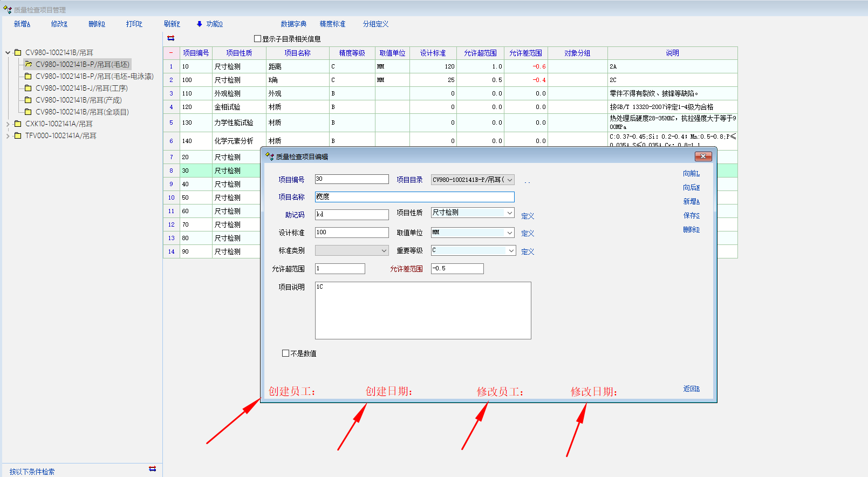
Task: Click the folder icon of CXK10-1002141A/吊耳
Action: click(x=18, y=124)
